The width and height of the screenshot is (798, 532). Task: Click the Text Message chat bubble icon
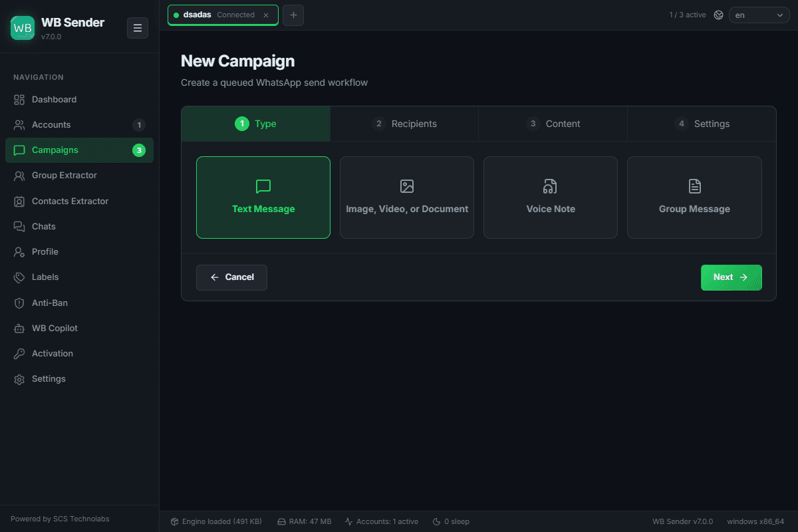click(x=263, y=186)
